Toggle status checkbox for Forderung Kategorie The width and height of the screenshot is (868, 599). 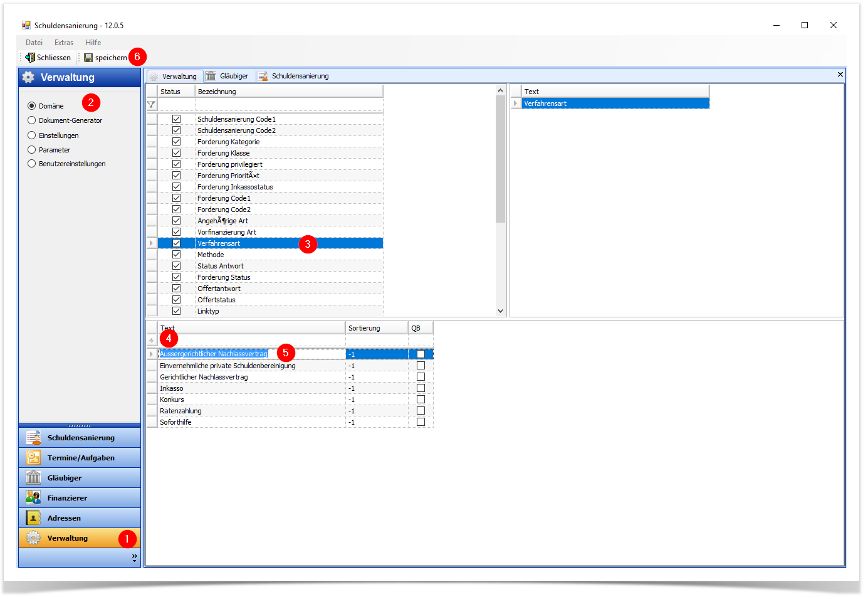[x=176, y=142]
